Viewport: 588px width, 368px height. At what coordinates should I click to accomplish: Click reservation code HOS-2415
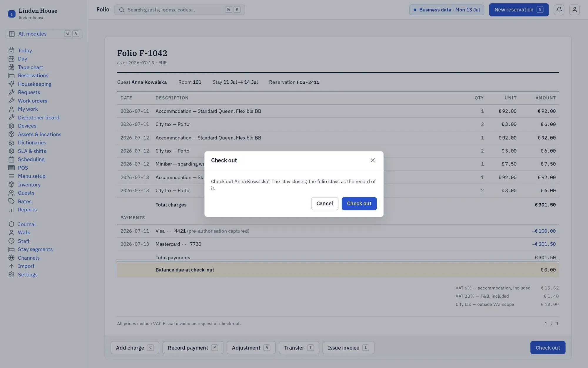(x=308, y=82)
